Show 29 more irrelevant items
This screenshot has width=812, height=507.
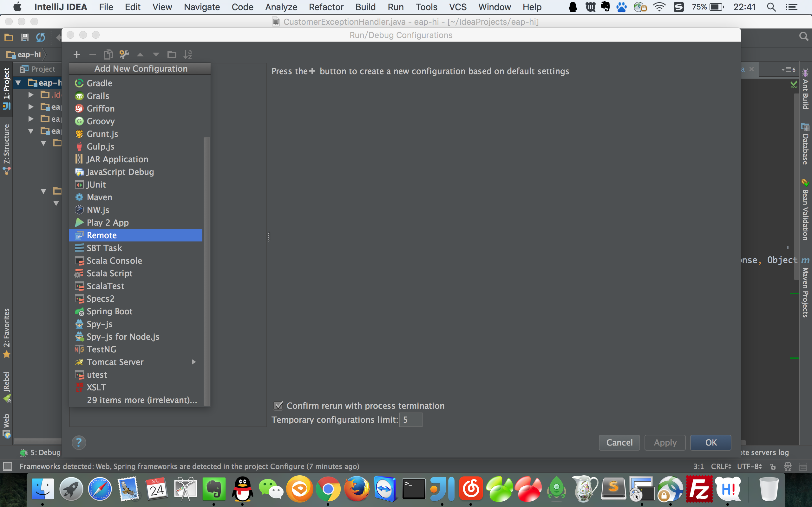pyautogui.click(x=141, y=400)
